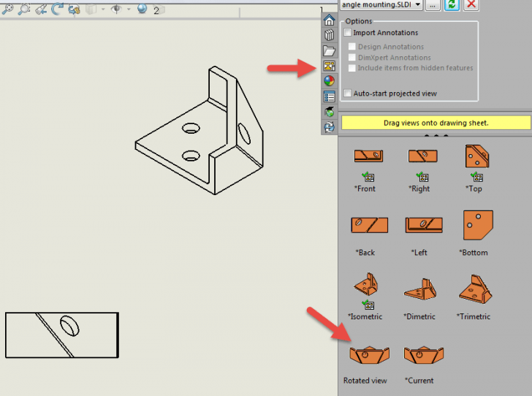Toggle DimXpert Annotations checkbox
The image size is (532, 396).
tap(351, 57)
